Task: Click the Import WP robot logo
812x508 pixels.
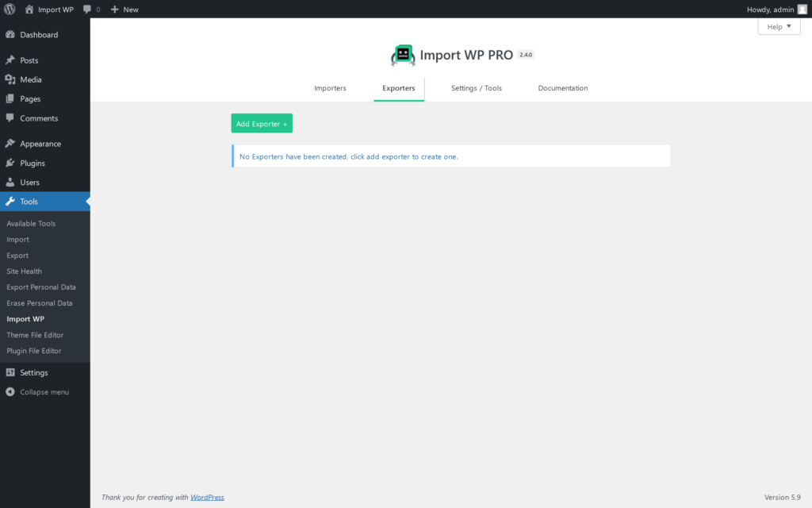Action: 403,55
